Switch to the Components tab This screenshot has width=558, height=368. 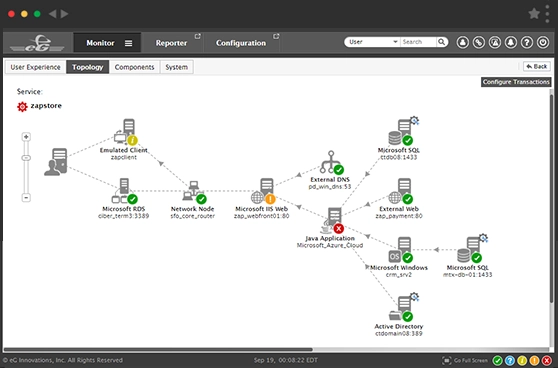135,67
